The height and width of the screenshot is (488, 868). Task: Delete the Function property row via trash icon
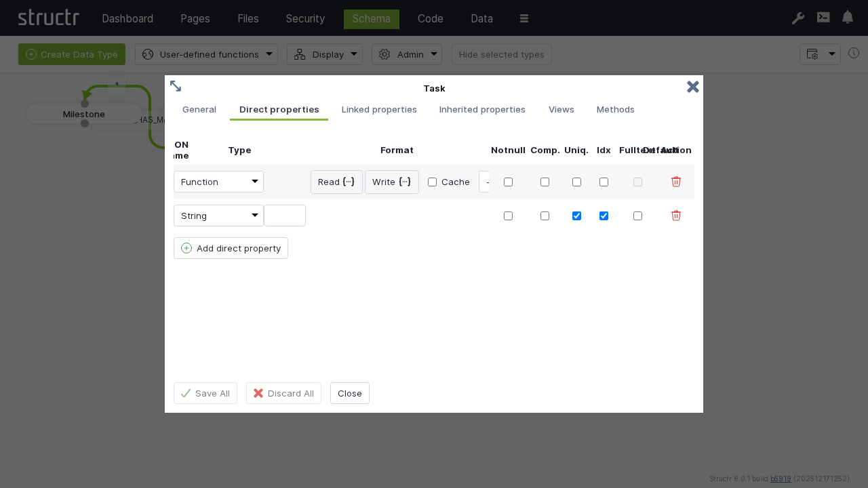(676, 182)
